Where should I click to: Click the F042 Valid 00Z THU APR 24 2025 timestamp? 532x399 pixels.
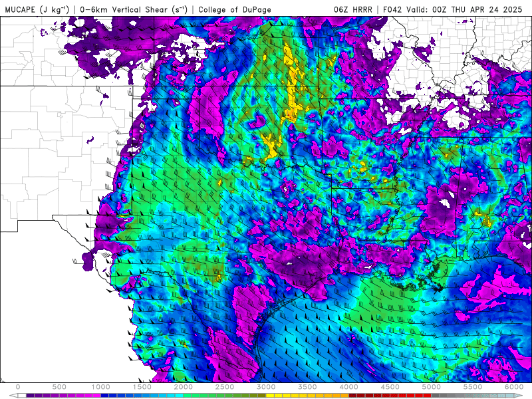[453, 9]
